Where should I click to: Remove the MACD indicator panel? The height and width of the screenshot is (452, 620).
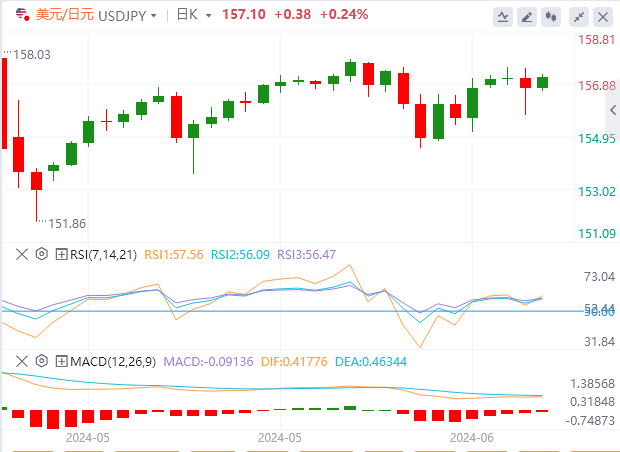coord(22,361)
